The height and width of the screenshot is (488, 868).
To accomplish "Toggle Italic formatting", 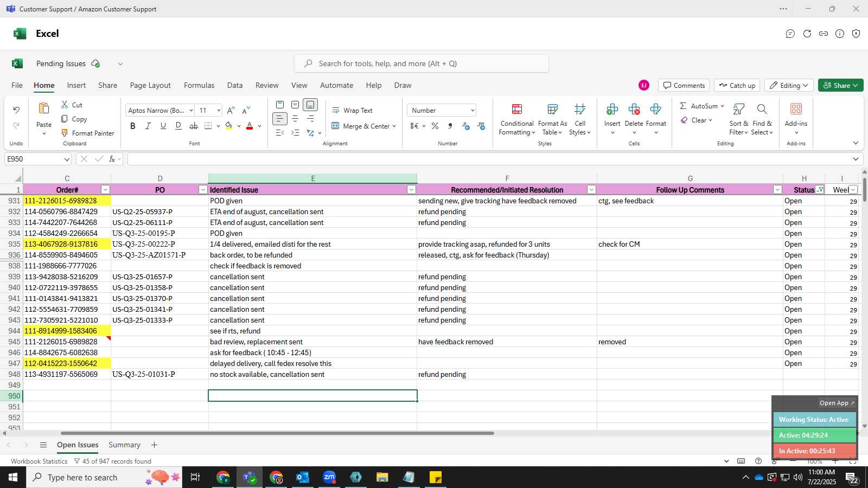I will click(x=148, y=126).
